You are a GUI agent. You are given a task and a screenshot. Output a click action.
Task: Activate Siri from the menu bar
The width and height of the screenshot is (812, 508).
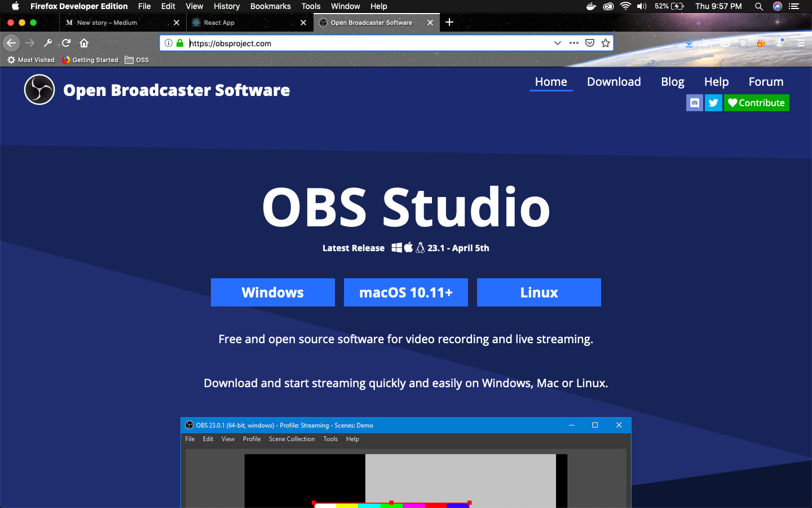(x=778, y=6)
